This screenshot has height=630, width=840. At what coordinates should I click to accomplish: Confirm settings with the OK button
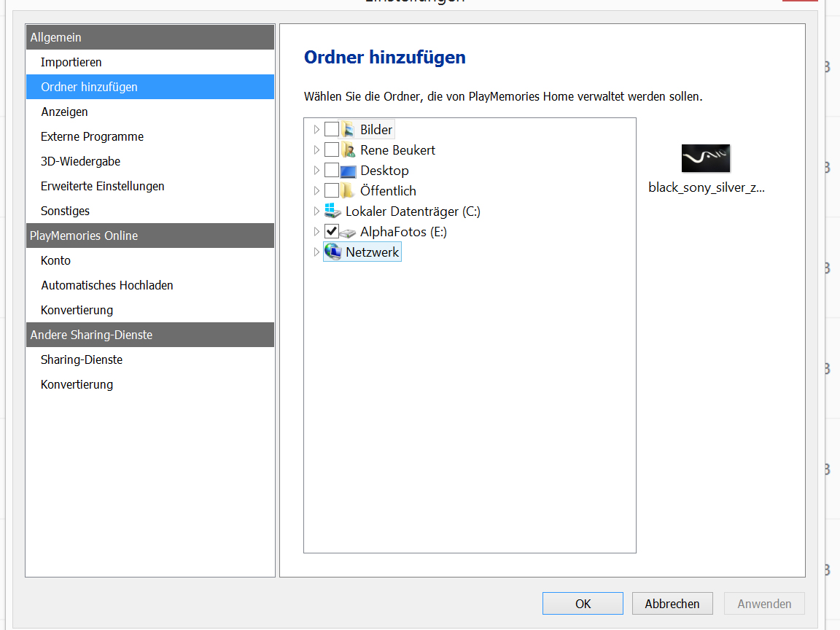click(x=582, y=603)
